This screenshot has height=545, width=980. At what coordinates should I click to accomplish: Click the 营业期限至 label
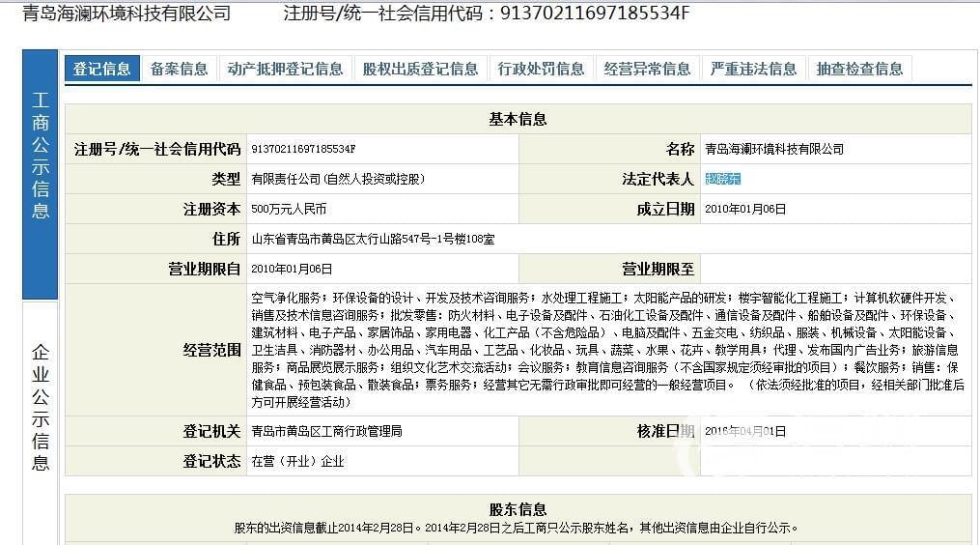point(658,269)
